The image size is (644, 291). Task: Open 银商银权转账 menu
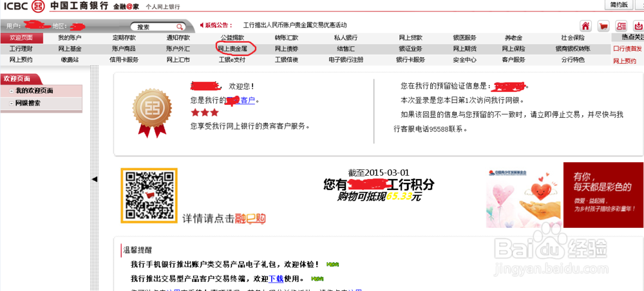click(573, 49)
